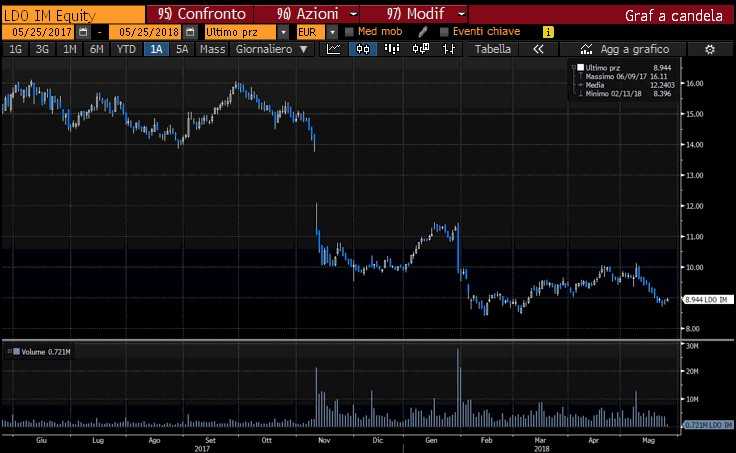The width and height of the screenshot is (736, 453).
Task: Open the 97) Modif menu
Action: 415,14
